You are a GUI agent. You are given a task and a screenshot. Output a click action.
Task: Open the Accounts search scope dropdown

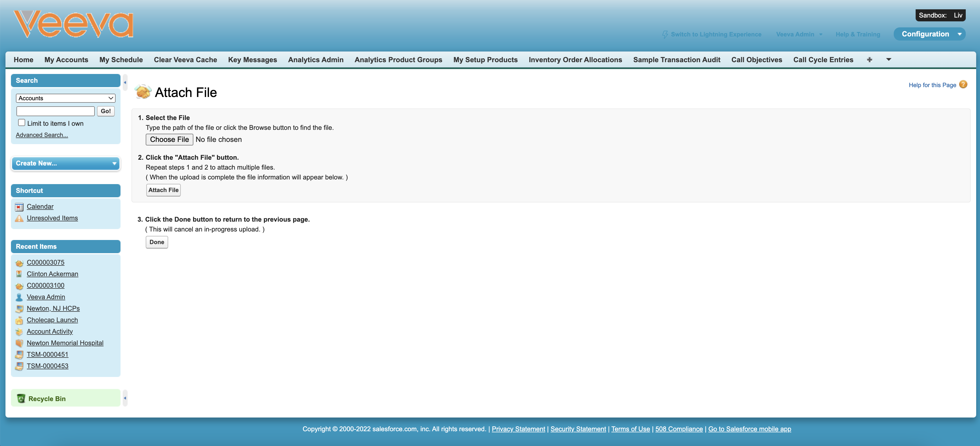[65, 98]
